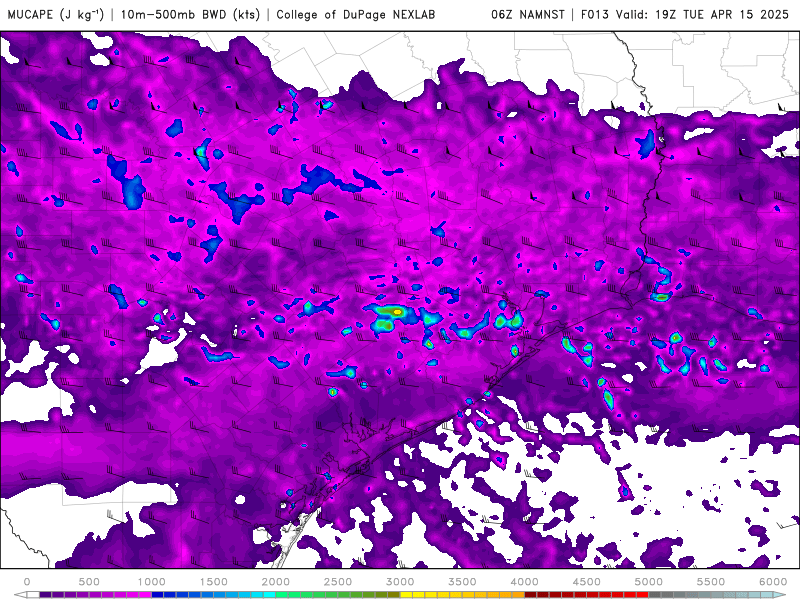
Task: Click the 3000 label on the color scale
Action: (x=400, y=582)
